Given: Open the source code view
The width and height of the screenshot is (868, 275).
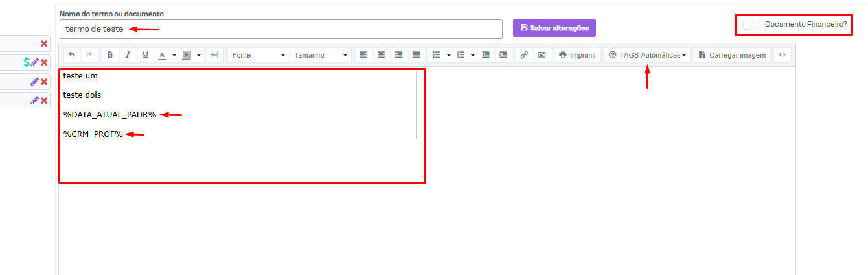Looking at the screenshot, I should point(782,55).
